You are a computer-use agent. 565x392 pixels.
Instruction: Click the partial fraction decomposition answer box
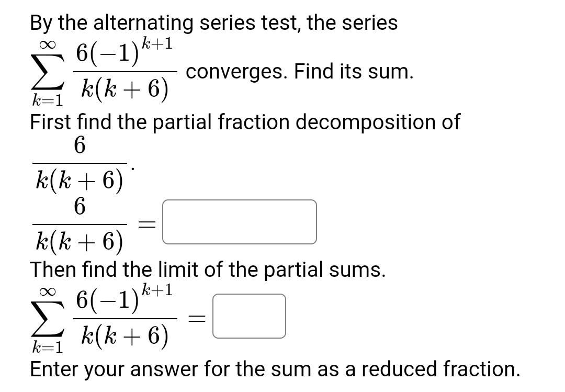coord(240,222)
